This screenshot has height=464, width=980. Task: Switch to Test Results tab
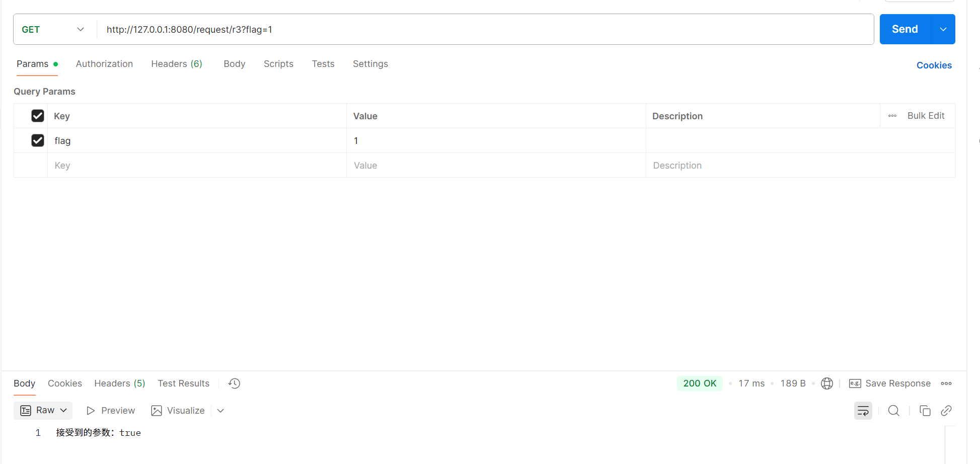[x=184, y=383]
